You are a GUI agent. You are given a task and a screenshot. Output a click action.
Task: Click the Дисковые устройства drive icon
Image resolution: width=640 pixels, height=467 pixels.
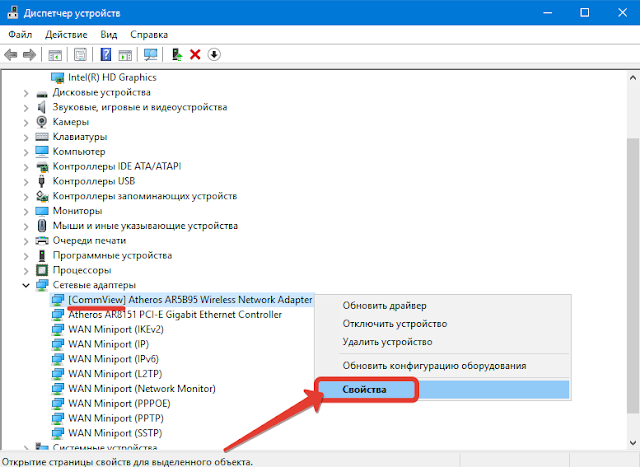42,93
